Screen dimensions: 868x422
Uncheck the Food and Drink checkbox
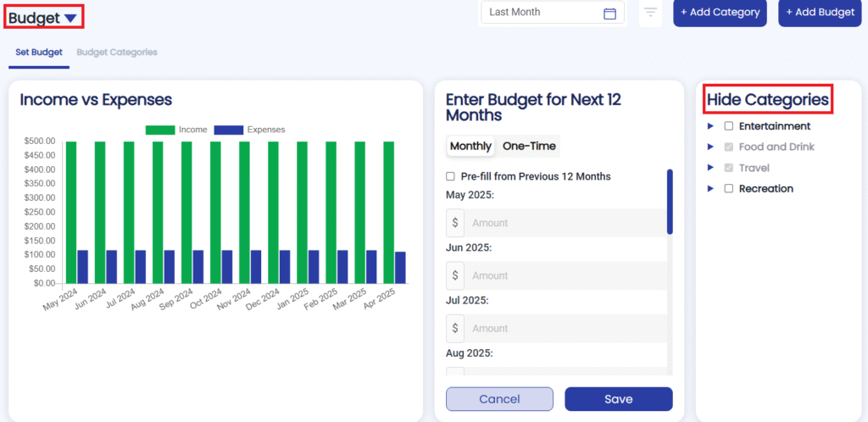(x=728, y=147)
